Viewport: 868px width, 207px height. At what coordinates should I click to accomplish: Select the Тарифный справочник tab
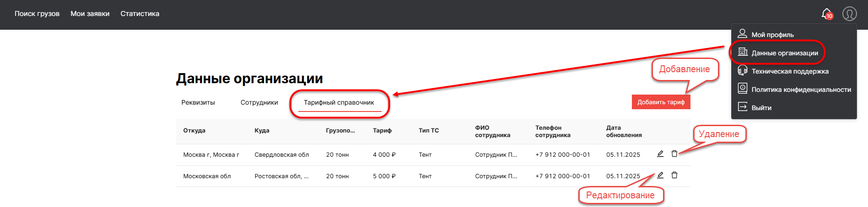(x=339, y=102)
